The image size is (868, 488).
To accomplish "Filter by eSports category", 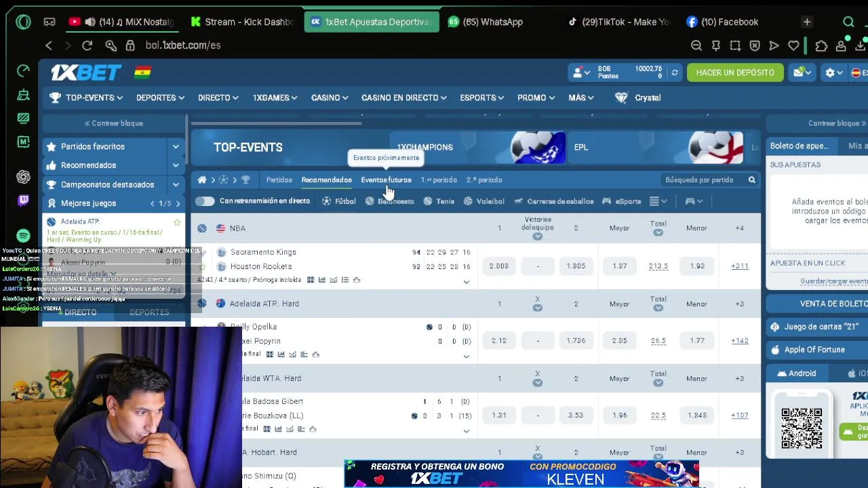I will click(x=621, y=201).
